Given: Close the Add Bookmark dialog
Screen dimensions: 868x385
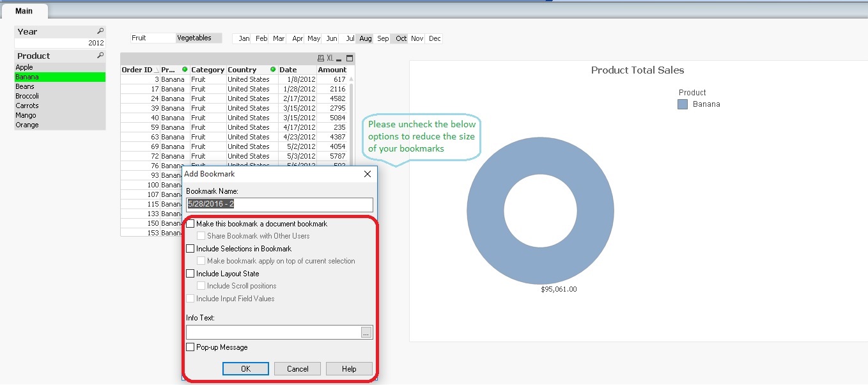Looking at the screenshot, I should (x=368, y=174).
